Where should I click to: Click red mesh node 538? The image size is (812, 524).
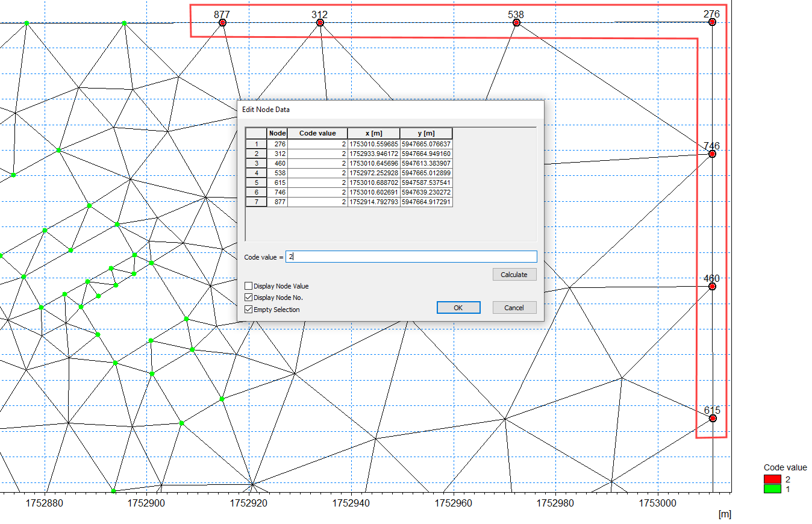coord(516,22)
